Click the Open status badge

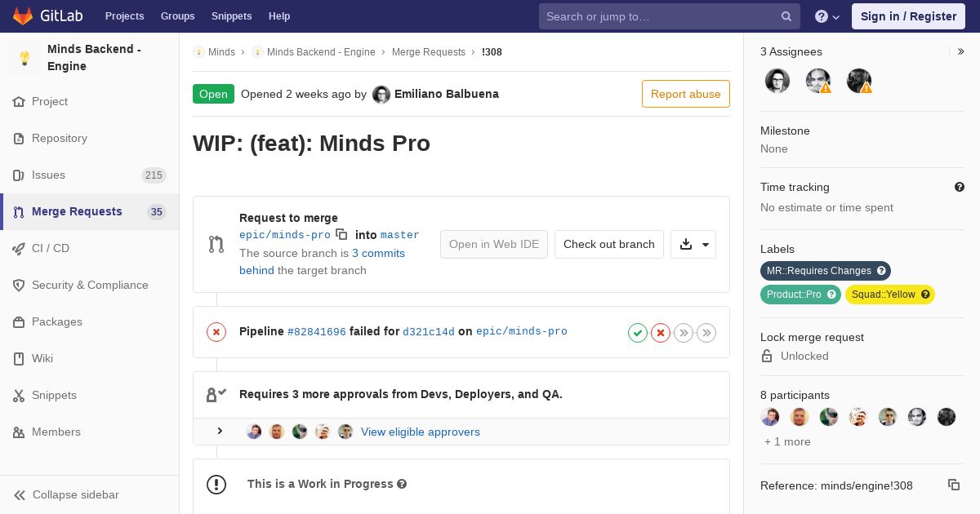tap(213, 94)
